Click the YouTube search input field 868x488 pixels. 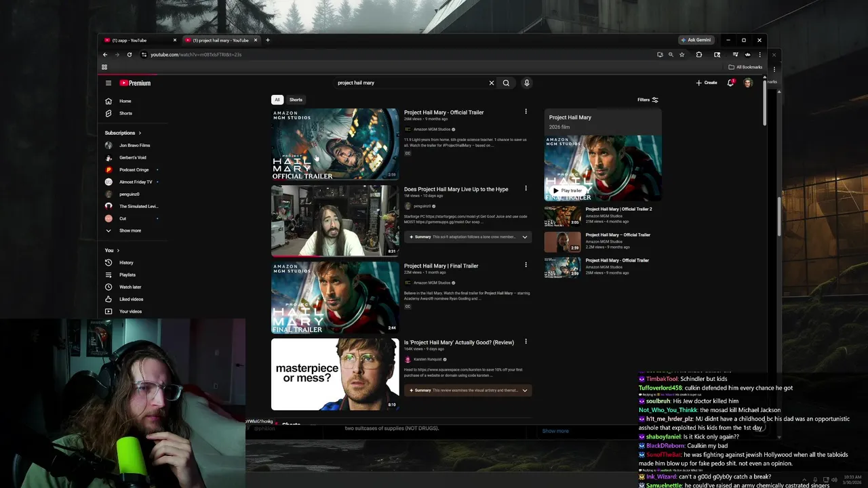coord(410,83)
